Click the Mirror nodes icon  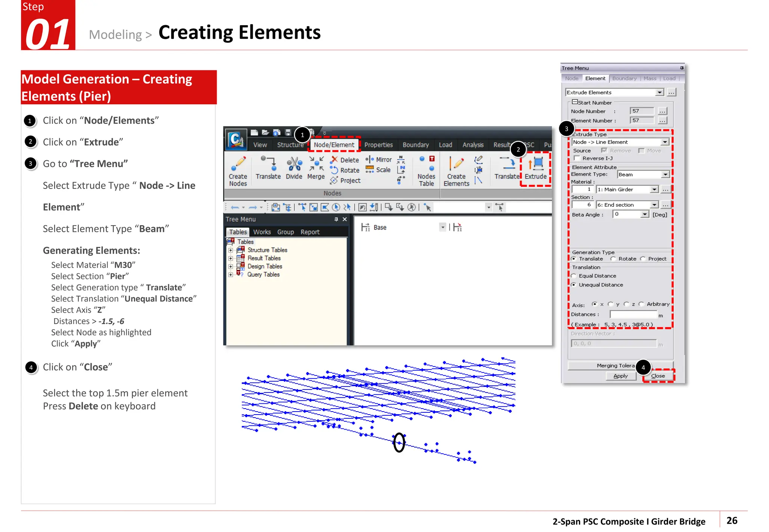click(x=369, y=159)
